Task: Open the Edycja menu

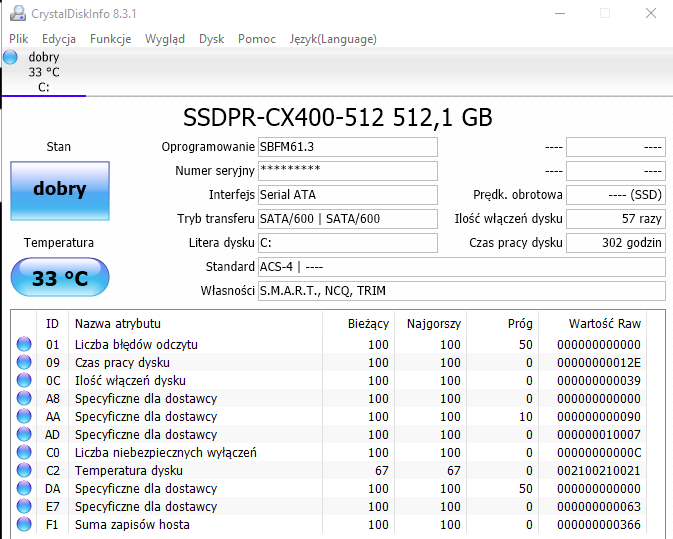Action: (x=59, y=39)
